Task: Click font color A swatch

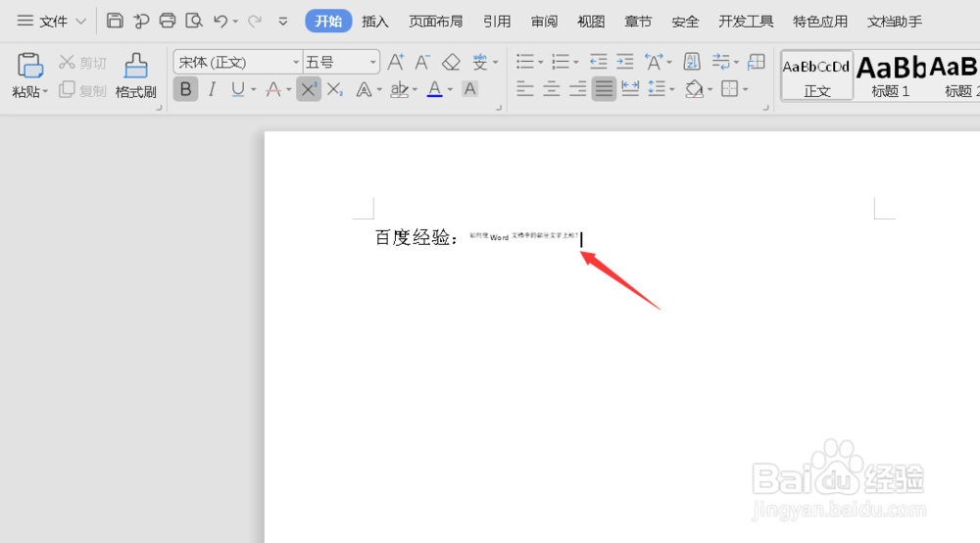Action: (435, 89)
